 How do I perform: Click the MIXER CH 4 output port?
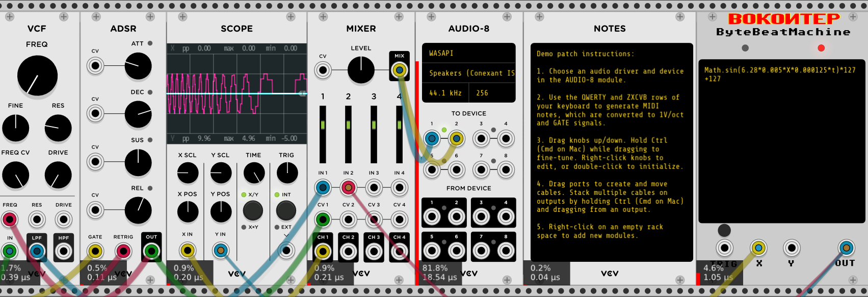[x=399, y=251]
